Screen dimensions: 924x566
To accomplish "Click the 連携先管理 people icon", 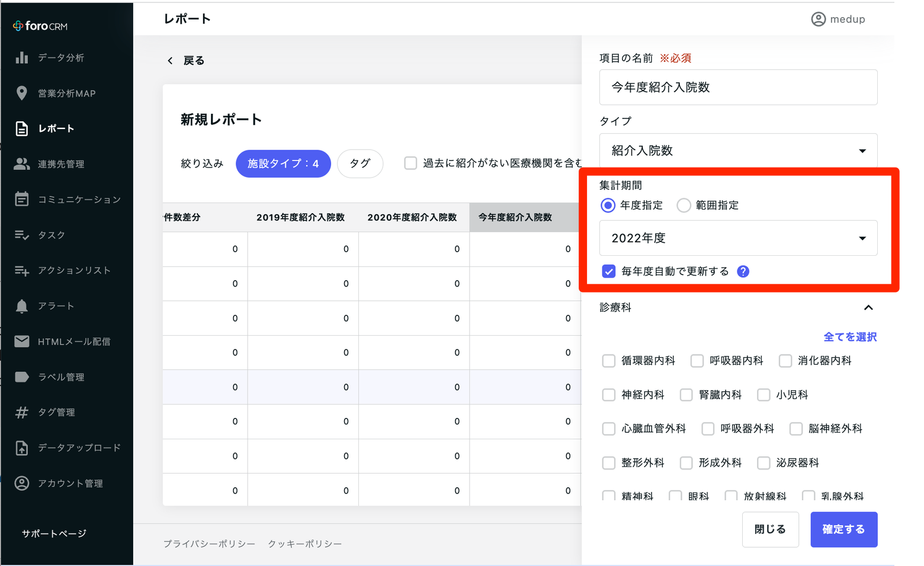I will (22, 164).
